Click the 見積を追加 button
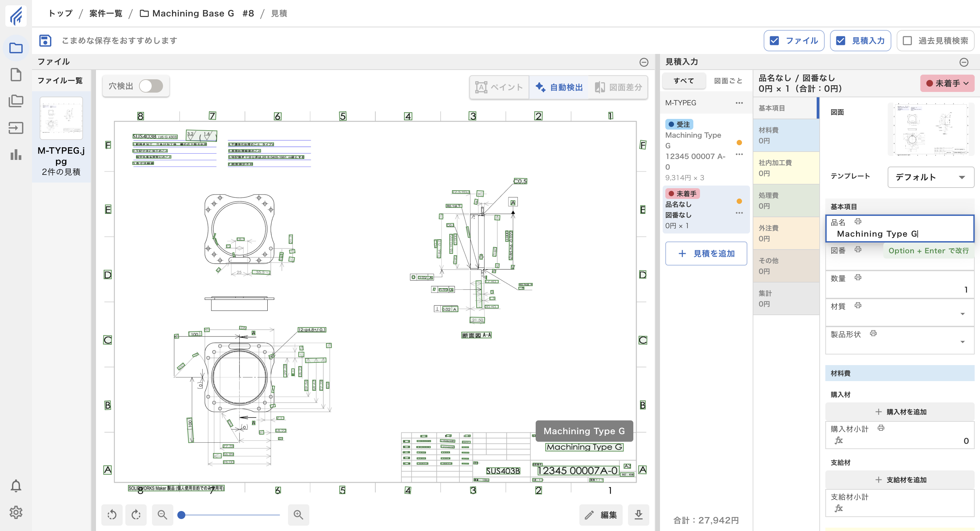The height and width of the screenshot is (531, 980). [x=706, y=254]
